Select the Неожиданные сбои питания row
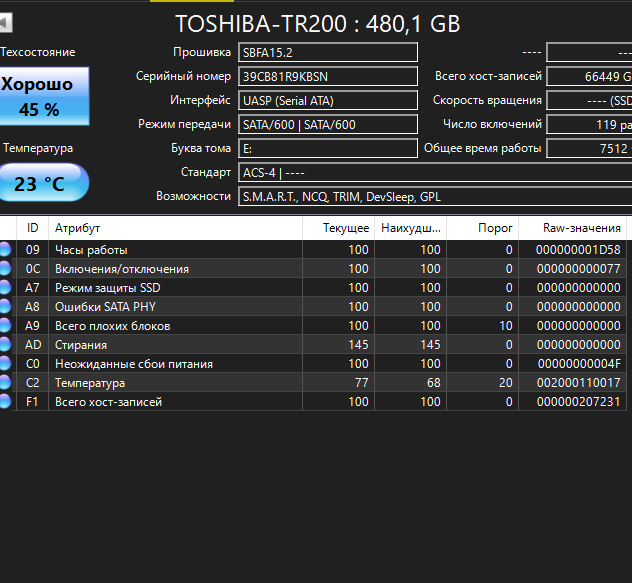Image resolution: width=632 pixels, height=583 pixels. click(x=313, y=364)
